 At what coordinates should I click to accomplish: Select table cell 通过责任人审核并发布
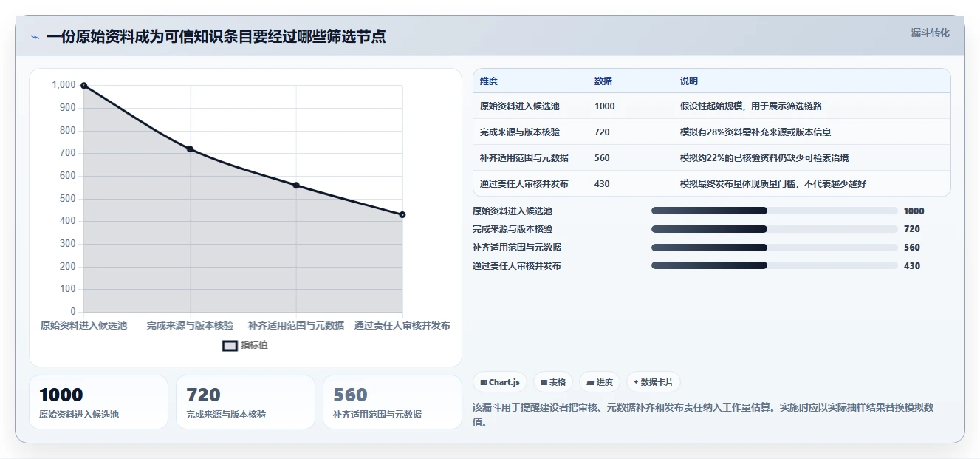point(524,183)
